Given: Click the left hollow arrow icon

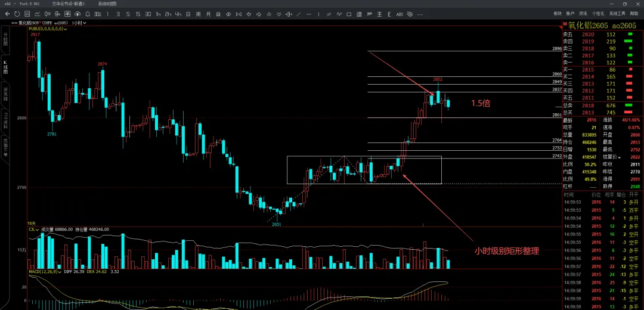Looking at the screenshot, I should tap(249, 14).
